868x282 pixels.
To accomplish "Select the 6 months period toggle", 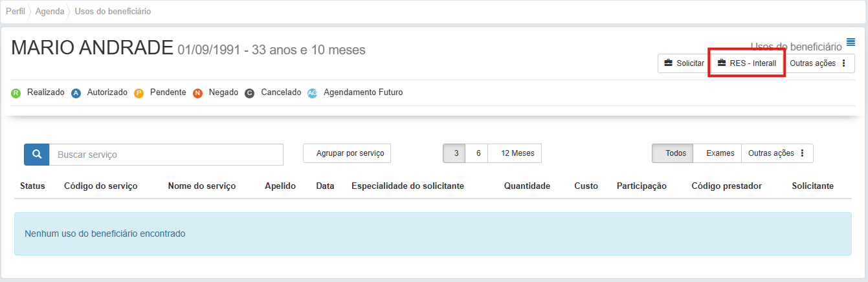I will (x=478, y=153).
